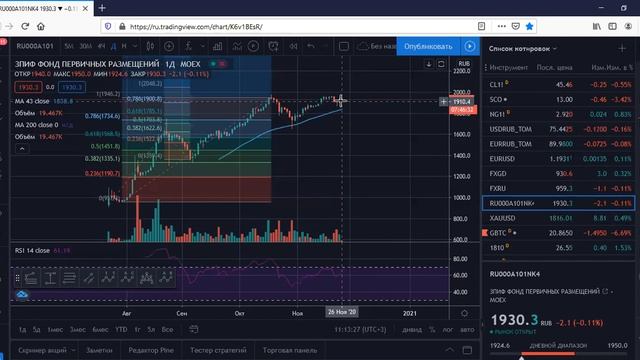
Task: Select the 30м timeframe
Action: [x=85, y=46]
